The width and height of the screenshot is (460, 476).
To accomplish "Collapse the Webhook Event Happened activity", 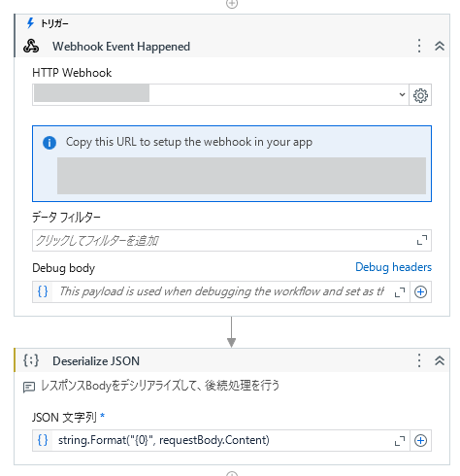I will click(440, 46).
